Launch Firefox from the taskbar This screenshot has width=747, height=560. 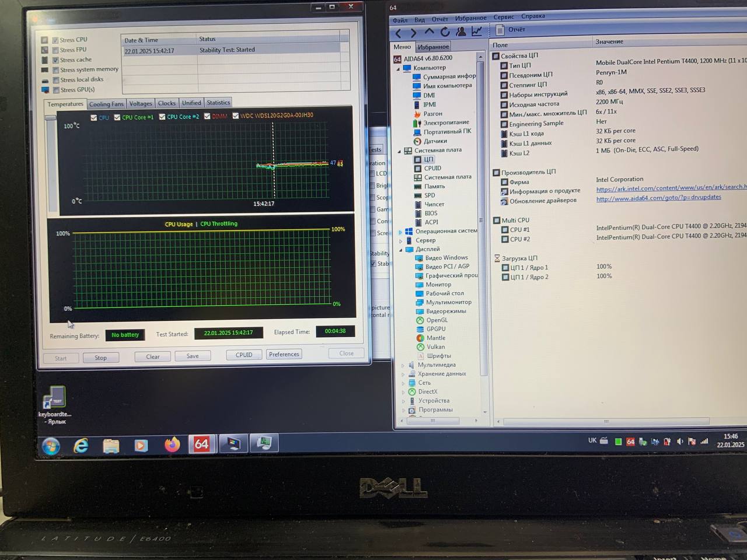pos(172,444)
